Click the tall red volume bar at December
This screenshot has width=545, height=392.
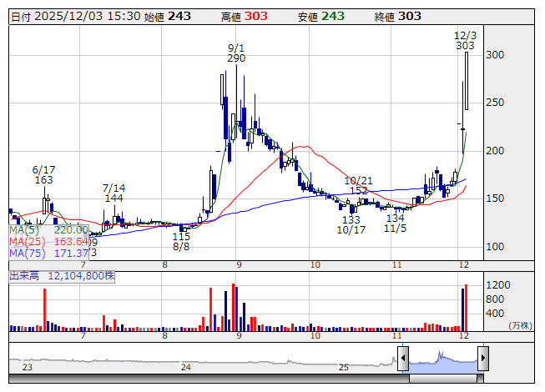pyautogui.click(x=467, y=307)
